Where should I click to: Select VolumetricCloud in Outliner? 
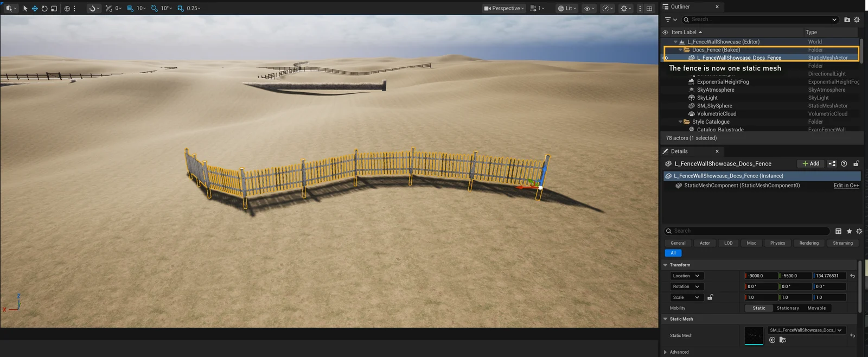(717, 114)
